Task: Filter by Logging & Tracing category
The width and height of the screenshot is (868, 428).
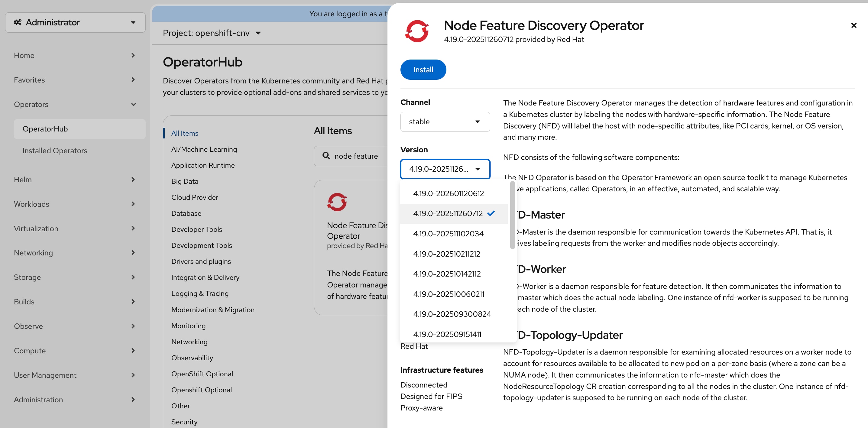Action: 199,293
